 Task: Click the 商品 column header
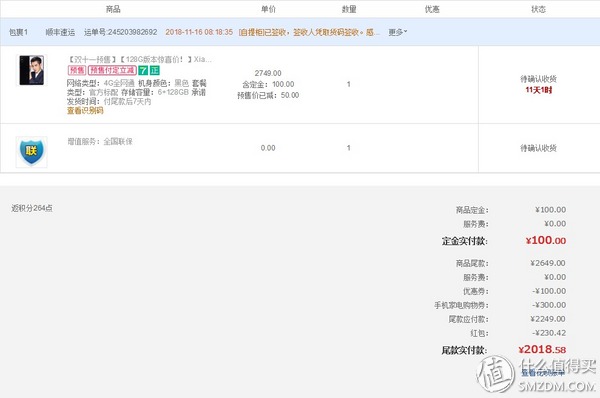coord(113,9)
